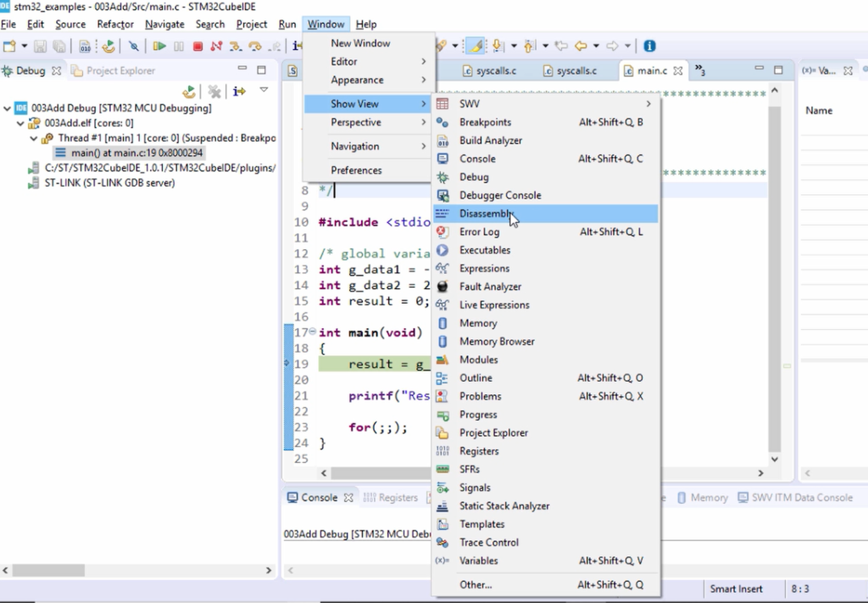The width and height of the screenshot is (868, 603).
Task: Collapse the 003Add Debug launch node
Action: (7, 109)
